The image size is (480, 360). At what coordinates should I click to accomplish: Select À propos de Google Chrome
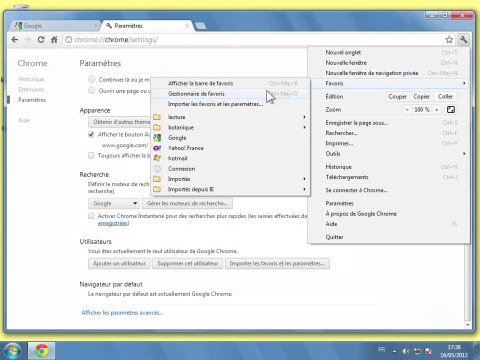tap(388, 214)
